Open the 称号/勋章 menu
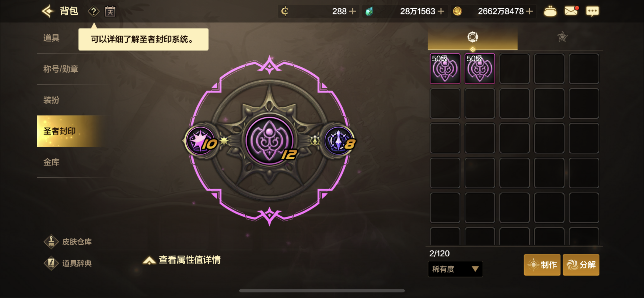Image resolution: width=644 pixels, height=298 pixels. tap(61, 69)
